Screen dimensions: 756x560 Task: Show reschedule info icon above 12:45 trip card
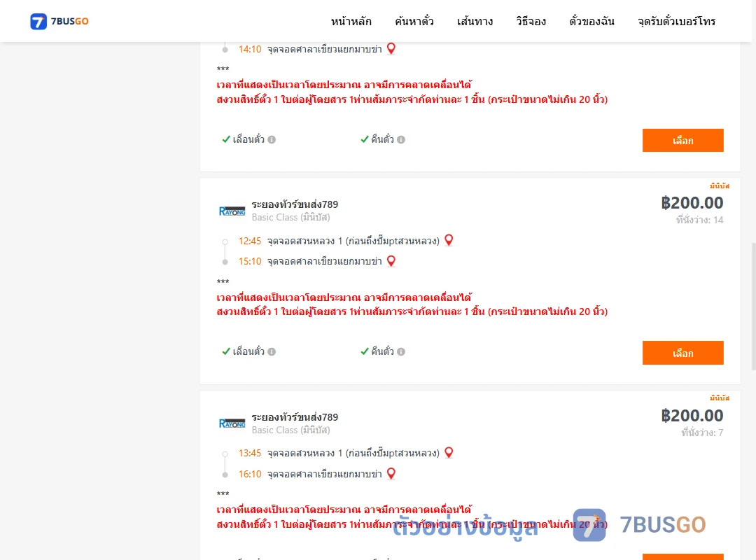coord(272,139)
